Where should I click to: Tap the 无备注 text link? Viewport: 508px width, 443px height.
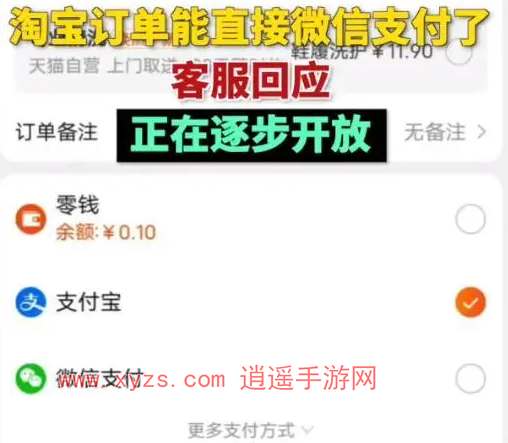(435, 132)
